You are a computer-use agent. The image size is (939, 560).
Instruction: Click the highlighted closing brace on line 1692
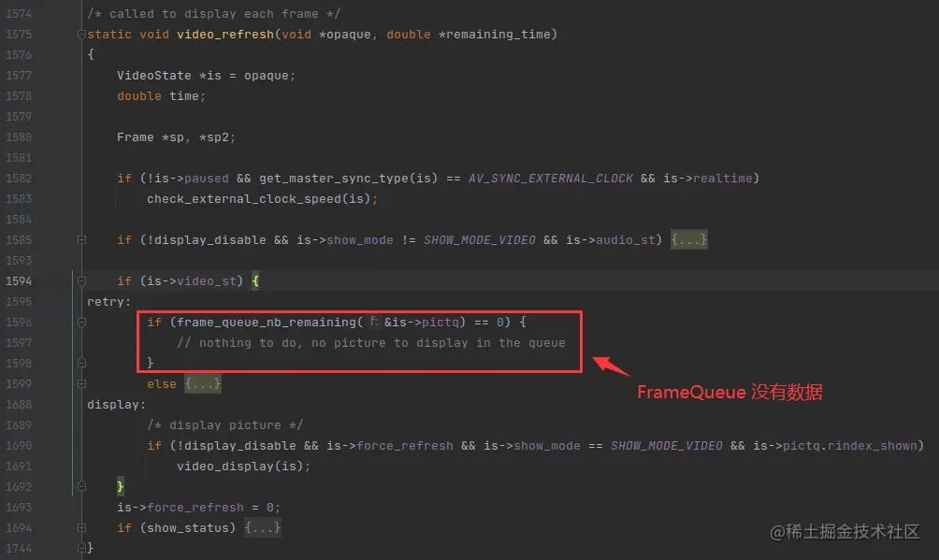tap(121, 486)
